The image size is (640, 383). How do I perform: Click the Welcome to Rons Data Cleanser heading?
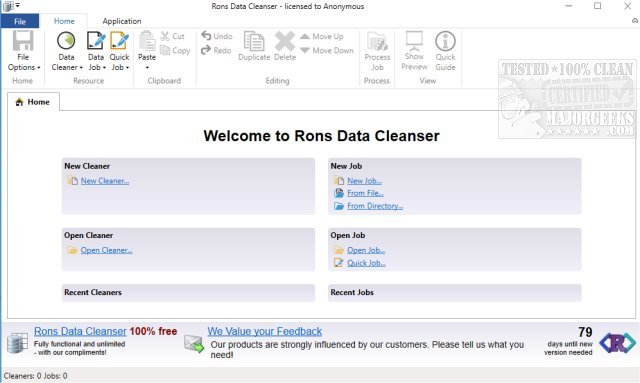pyautogui.click(x=322, y=136)
